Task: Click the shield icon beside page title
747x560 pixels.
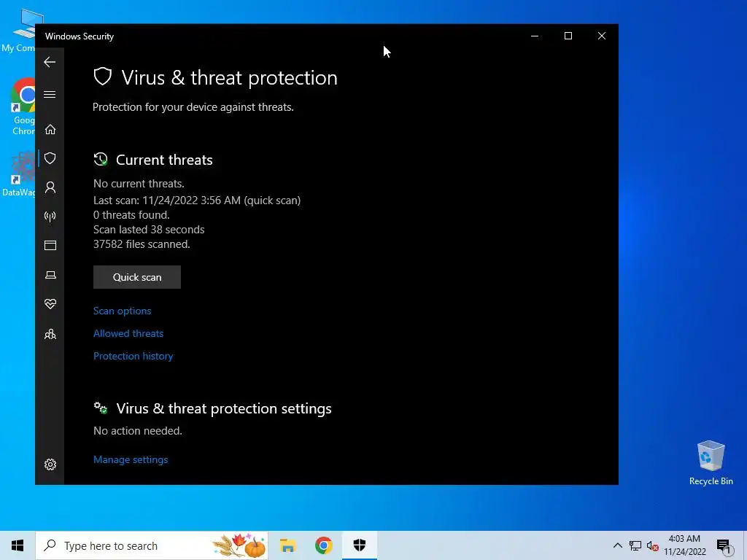Action: coord(102,77)
